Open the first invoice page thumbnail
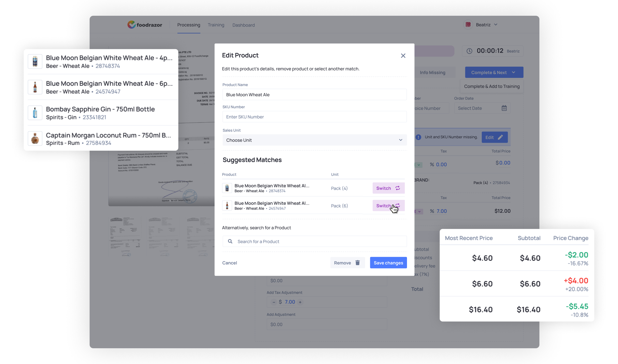The width and height of the screenshot is (618, 364). 125,236
